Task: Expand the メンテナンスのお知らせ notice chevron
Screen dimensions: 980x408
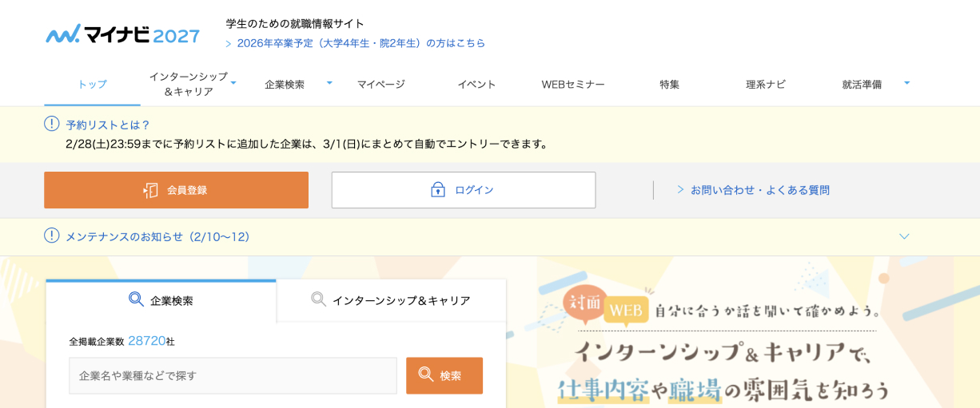Action: tap(904, 236)
